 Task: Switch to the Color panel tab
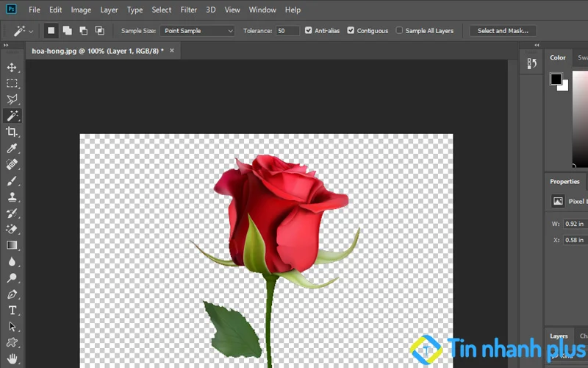click(557, 57)
